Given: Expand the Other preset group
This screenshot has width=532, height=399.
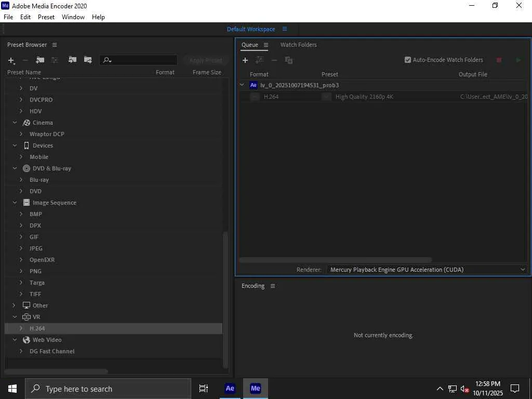Looking at the screenshot, I should point(14,305).
